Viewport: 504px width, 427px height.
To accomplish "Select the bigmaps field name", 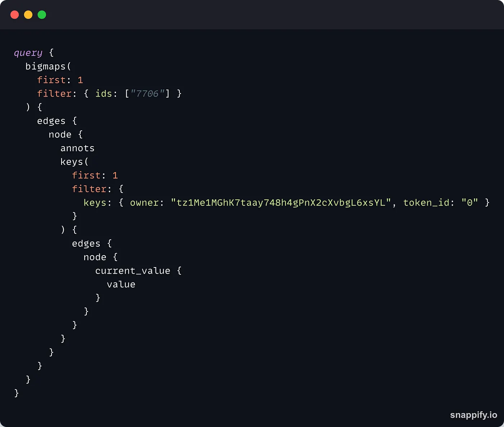I will (46, 67).
